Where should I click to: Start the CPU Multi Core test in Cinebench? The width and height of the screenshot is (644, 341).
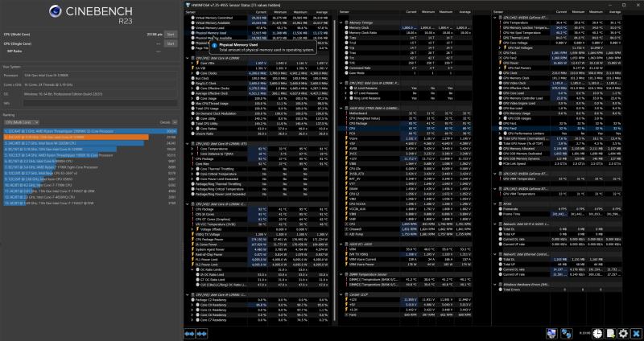pyautogui.click(x=171, y=35)
